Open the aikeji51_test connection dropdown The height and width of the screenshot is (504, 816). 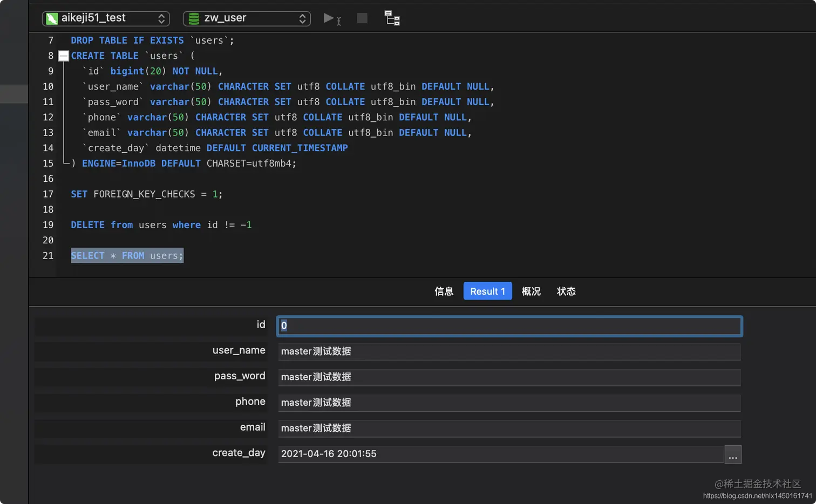tap(106, 18)
